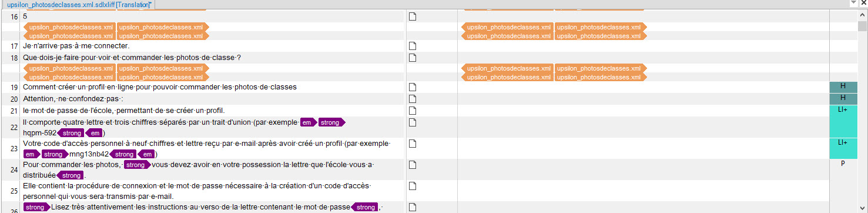The image size is (868, 213).
Task: Open the document tabs dropdown arrow
Action: click(x=853, y=4)
